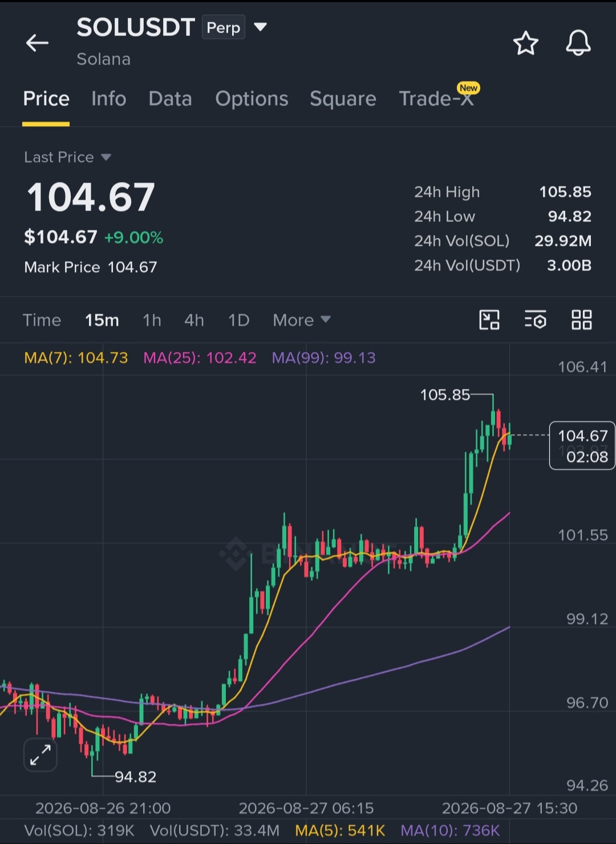
Task: Open the Options tab
Action: point(252,99)
